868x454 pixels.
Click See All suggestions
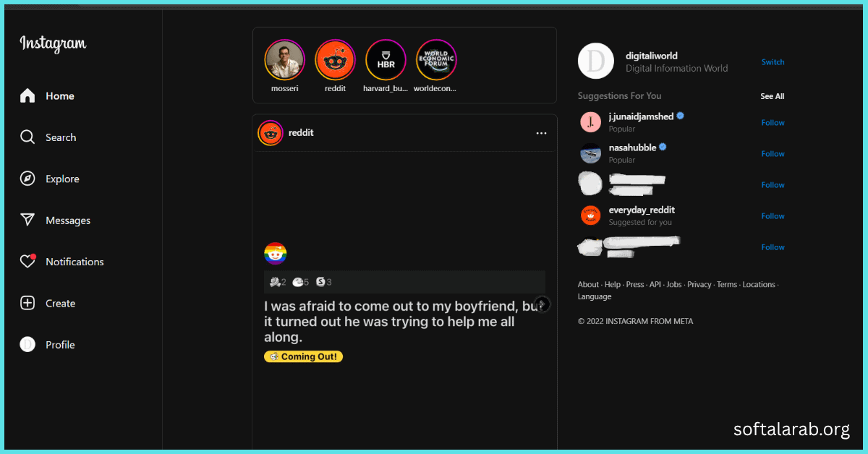(772, 96)
